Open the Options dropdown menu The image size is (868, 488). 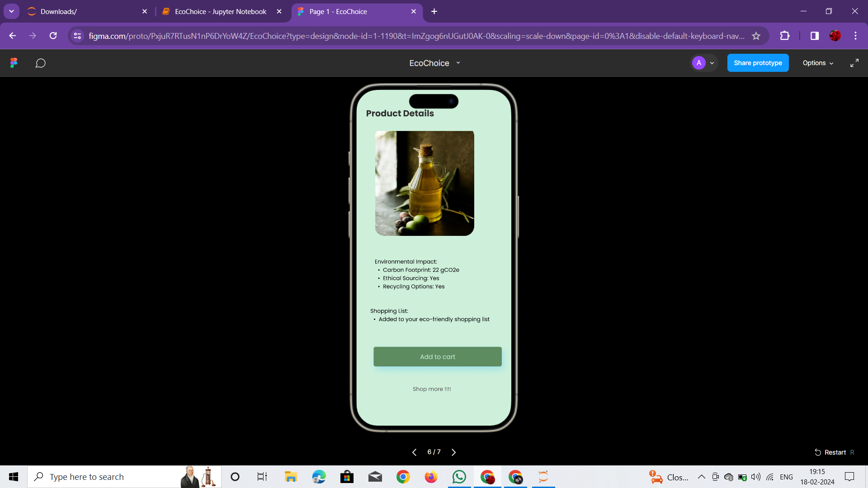click(x=817, y=63)
